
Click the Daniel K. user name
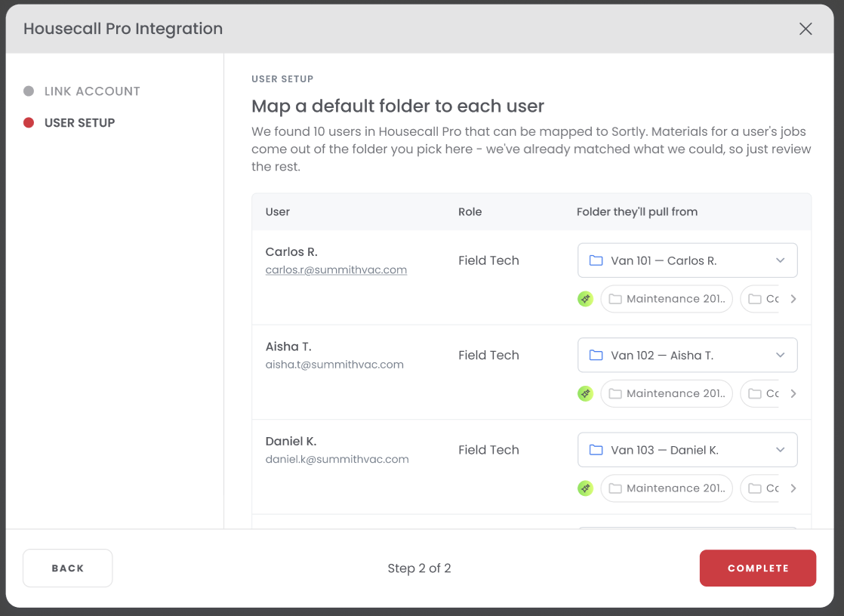click(x=291, y=442)
